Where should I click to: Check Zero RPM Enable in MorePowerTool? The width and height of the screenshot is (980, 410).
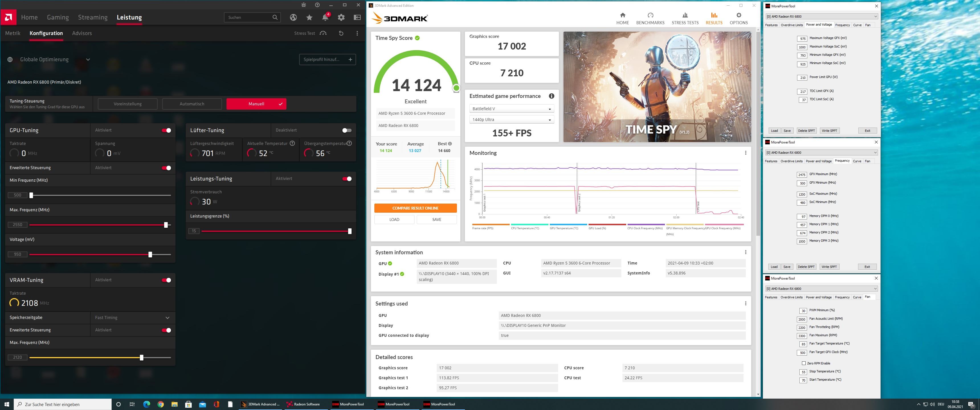(803, 363)
